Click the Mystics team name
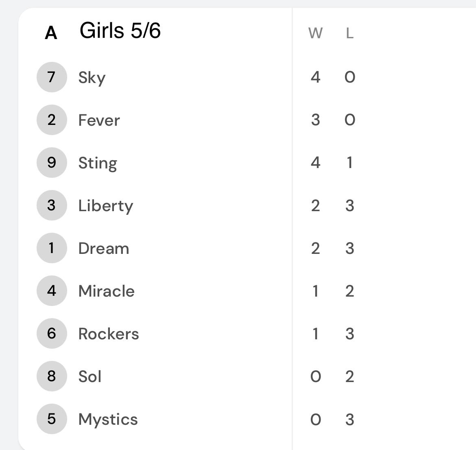This screenshot has width=476, height=450. [108, 420]
